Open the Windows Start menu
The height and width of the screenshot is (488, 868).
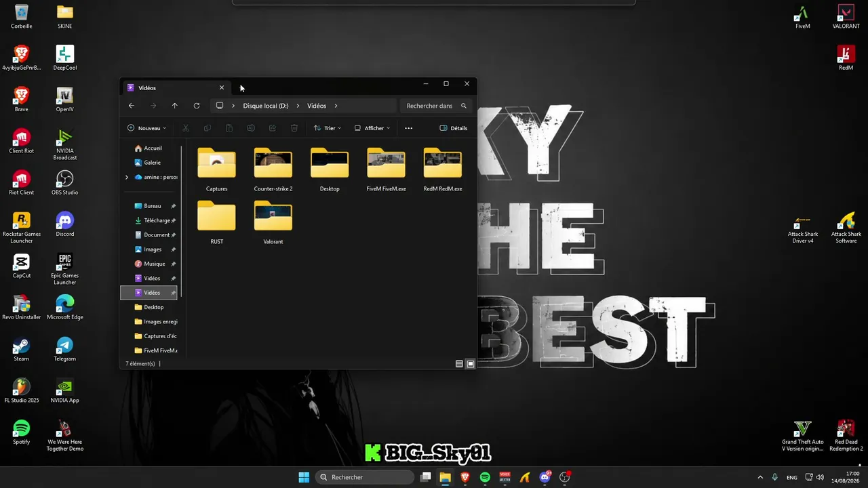304,477
